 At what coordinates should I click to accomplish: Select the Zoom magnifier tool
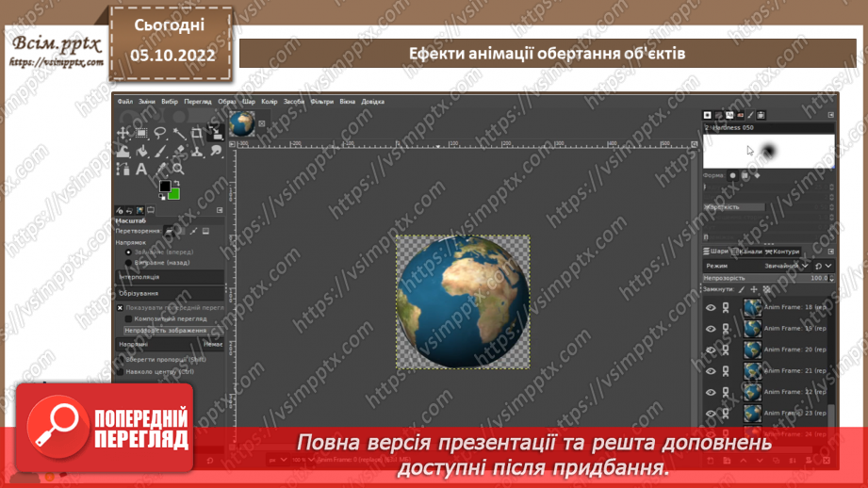coord(178,170)
